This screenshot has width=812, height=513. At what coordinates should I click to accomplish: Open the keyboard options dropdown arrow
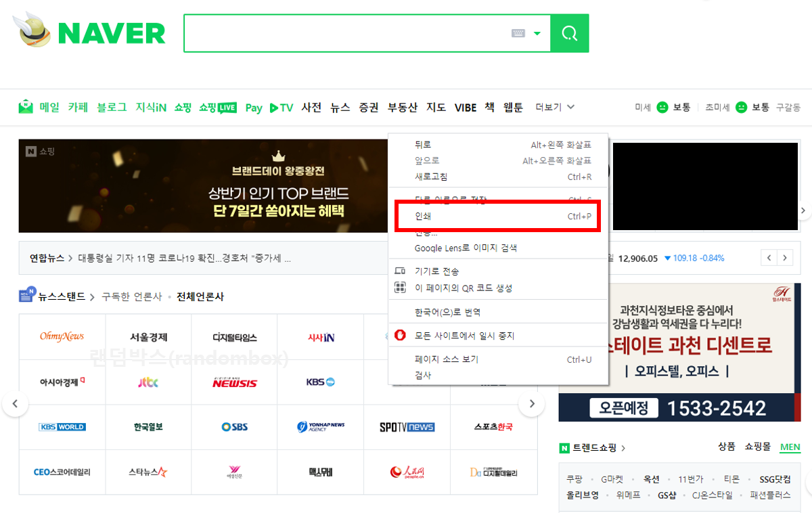tap(537, 32)
